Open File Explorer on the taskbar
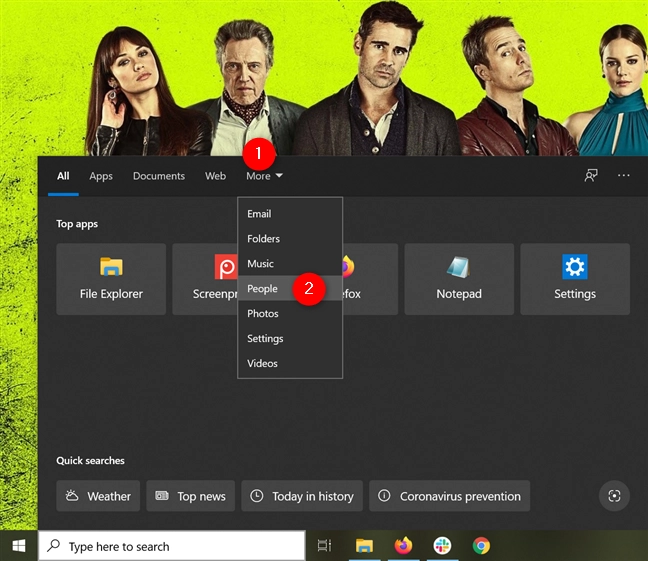This screenshot has height=561, width=648. coord(364,546)
